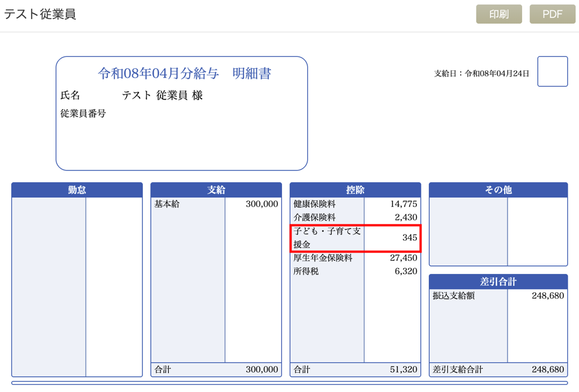Click the name テスト 従業員 様
This screenshot has width=579, height=392.
coord(162,95)
